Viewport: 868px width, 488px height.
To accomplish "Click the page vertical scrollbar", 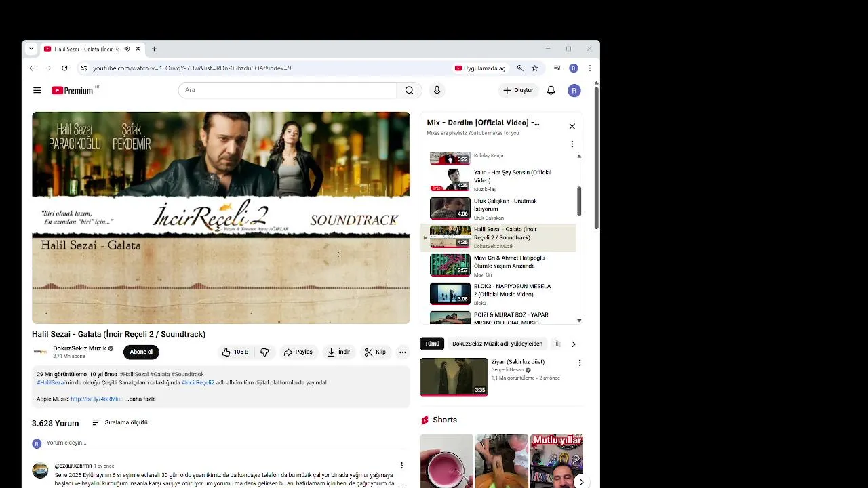I will 596,158.
